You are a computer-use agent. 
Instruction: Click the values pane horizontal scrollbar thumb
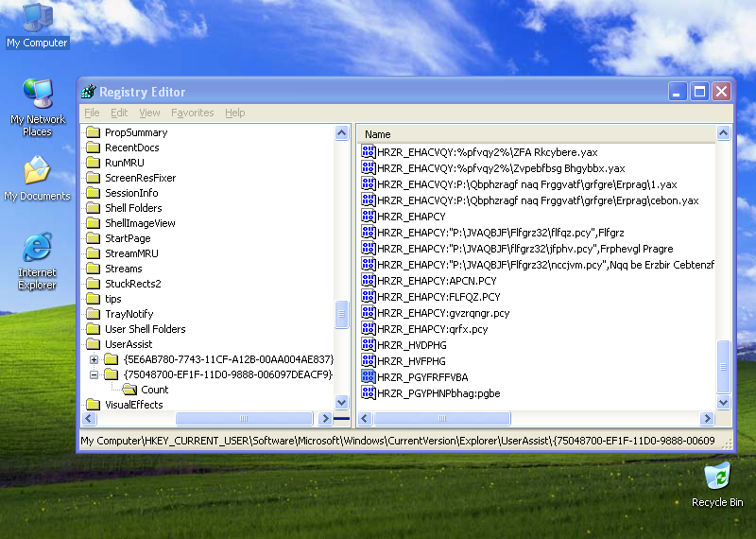442,418
